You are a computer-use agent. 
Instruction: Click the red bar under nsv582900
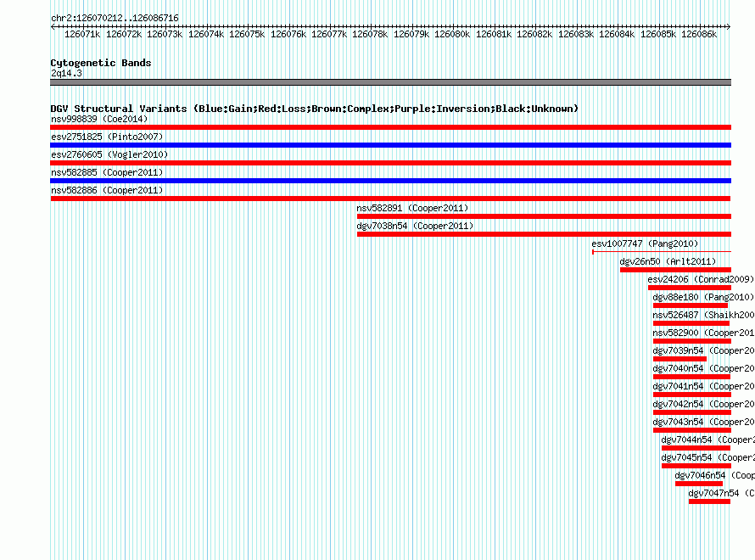click(x=692, y=341)
